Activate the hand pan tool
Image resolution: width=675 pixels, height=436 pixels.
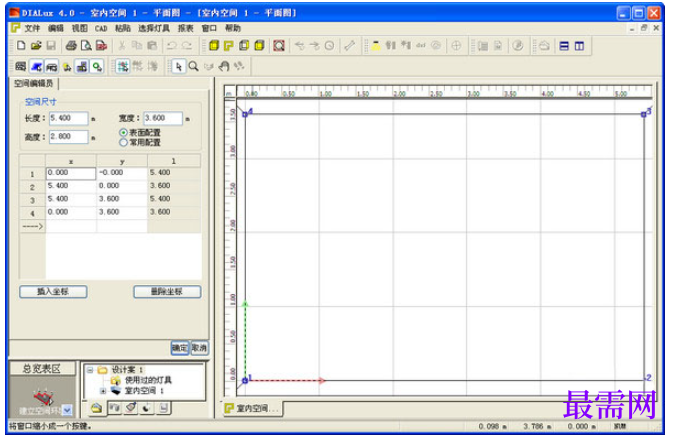(x=224, y=66)
